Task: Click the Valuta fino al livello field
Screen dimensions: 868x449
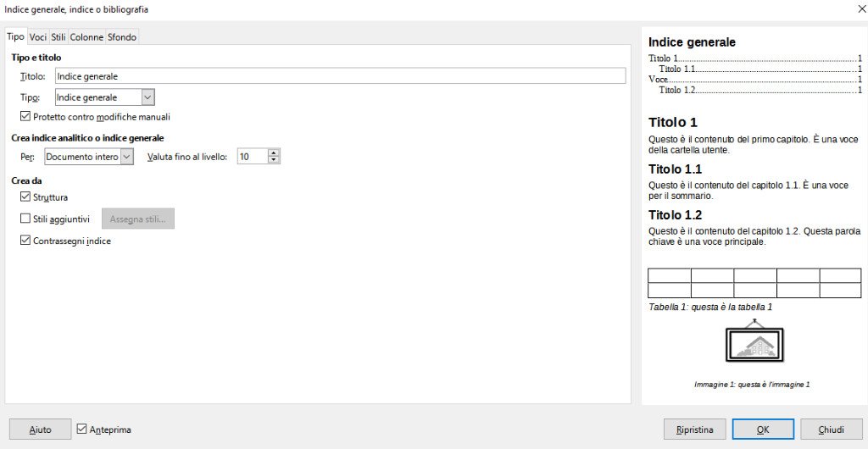Action: click(x=253, y=157)
